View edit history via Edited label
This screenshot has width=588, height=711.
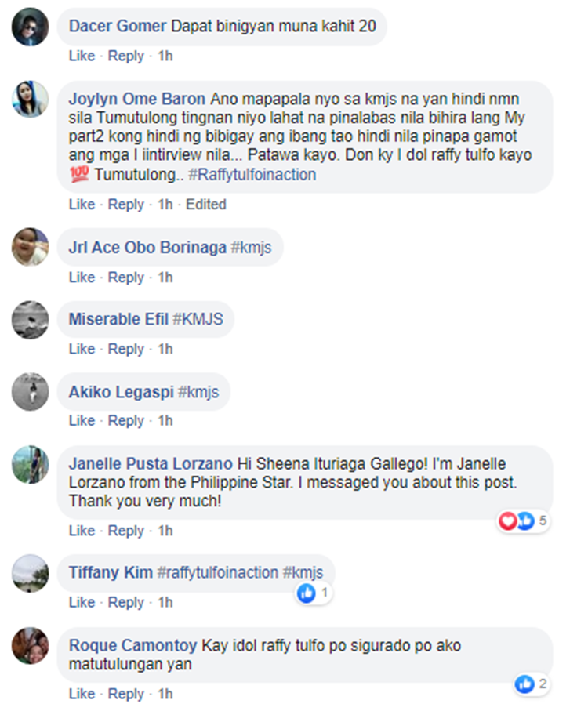[x=205, y=205]
